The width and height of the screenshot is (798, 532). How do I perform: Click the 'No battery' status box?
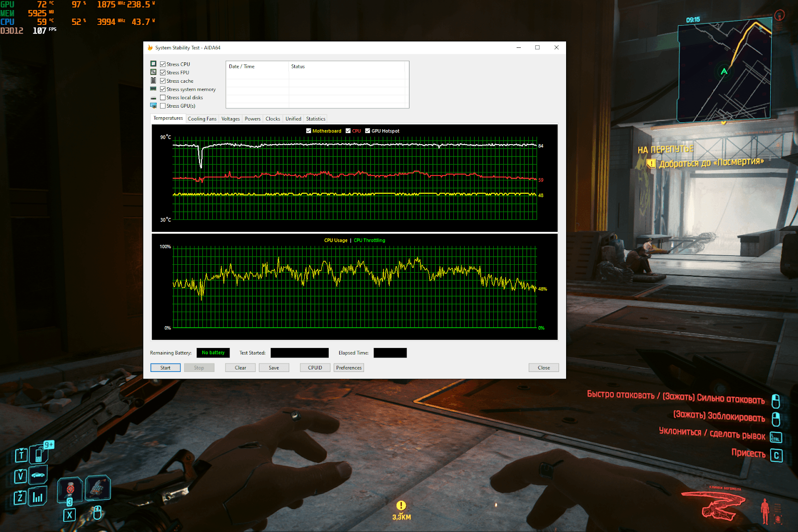213,353
